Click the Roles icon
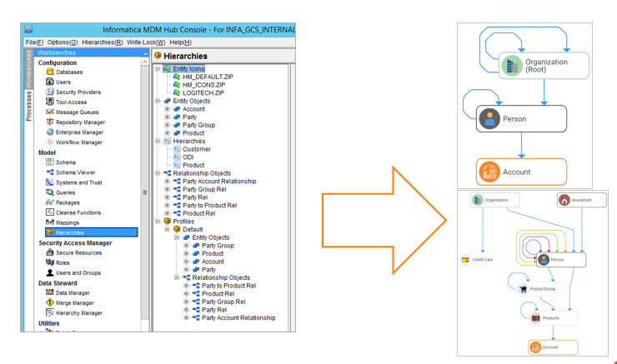This screenshot has width=617, height=364. click(x=50, y=262)
